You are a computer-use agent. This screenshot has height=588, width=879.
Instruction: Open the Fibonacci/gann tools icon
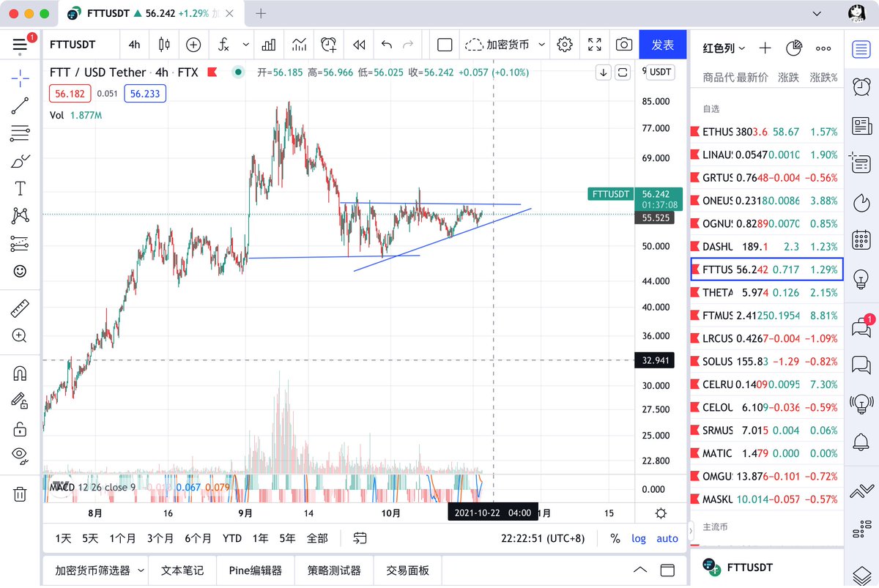tap(21, 133)
